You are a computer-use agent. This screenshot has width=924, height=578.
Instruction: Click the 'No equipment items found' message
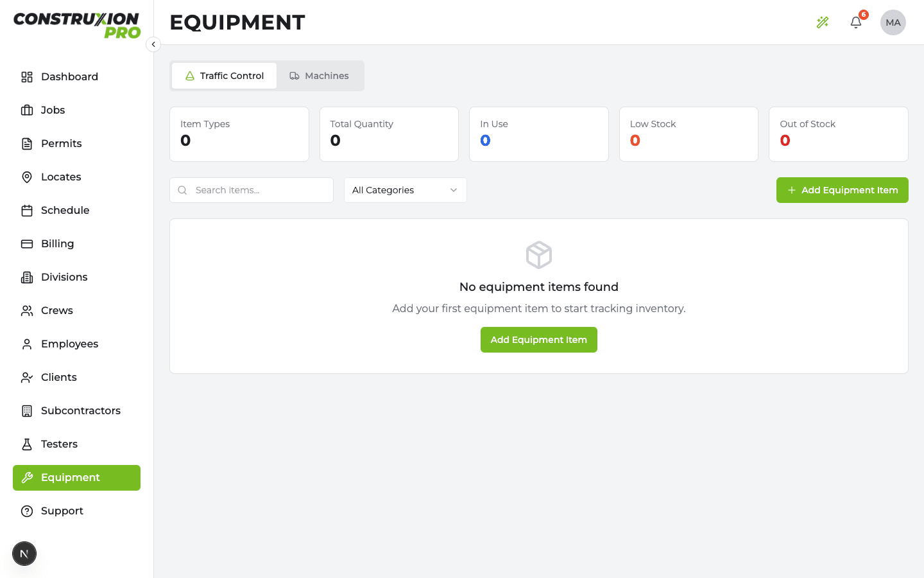[539, 287]
